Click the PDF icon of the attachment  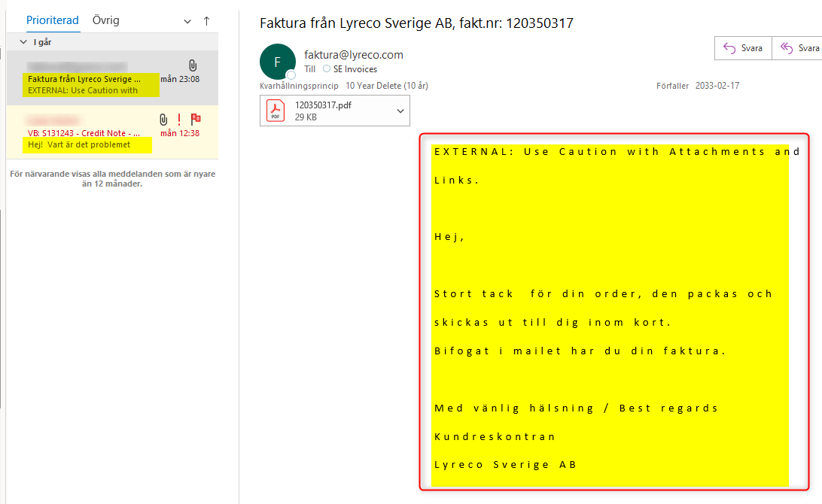pos(276,111)
